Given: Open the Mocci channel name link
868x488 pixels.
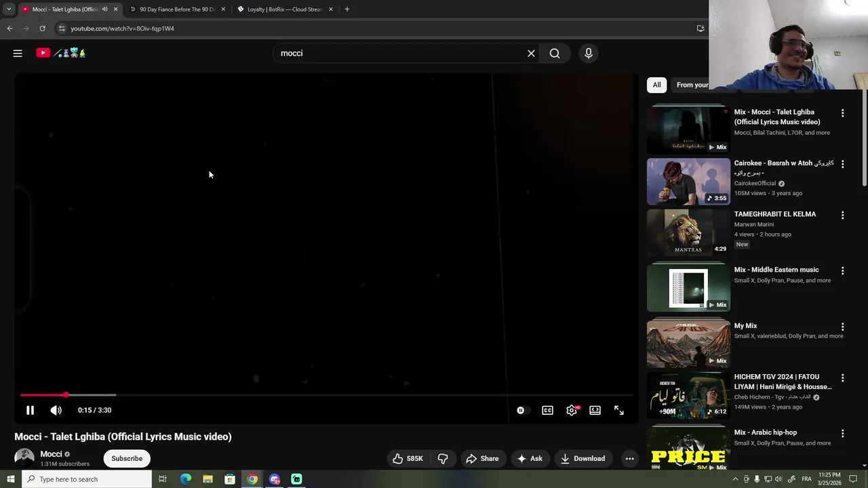Looking at the screenshot, I should (51, 454).
